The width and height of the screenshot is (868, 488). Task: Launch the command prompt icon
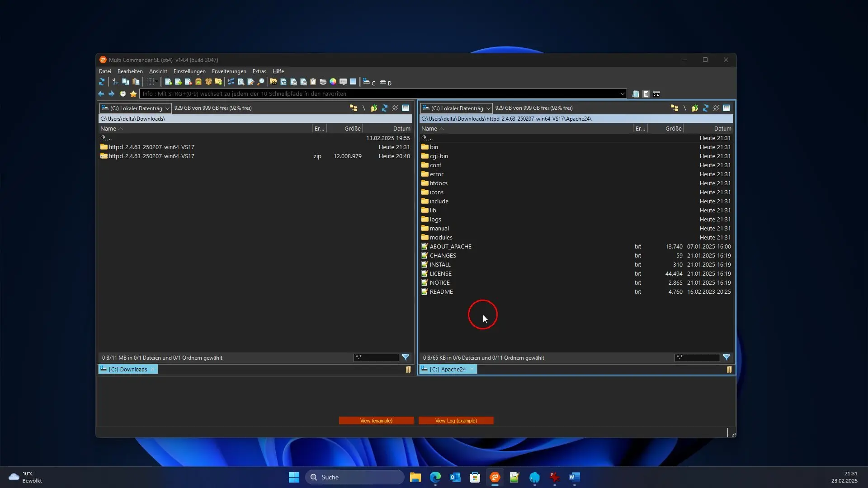pos(656,94)
